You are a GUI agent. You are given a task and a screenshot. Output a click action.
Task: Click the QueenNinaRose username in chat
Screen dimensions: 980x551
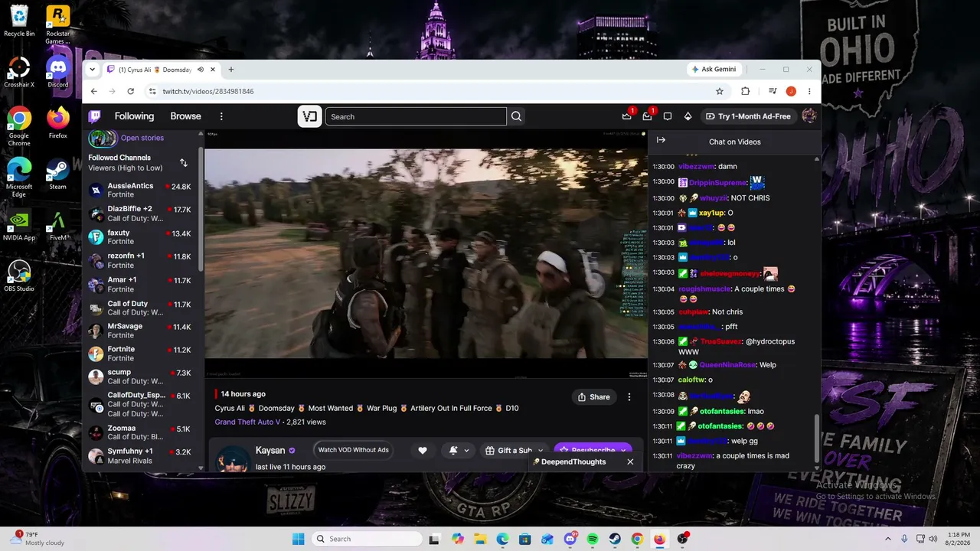[727, 365]
